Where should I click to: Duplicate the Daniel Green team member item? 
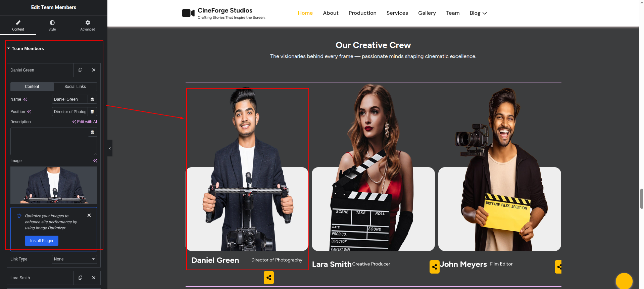click(80, 70)
